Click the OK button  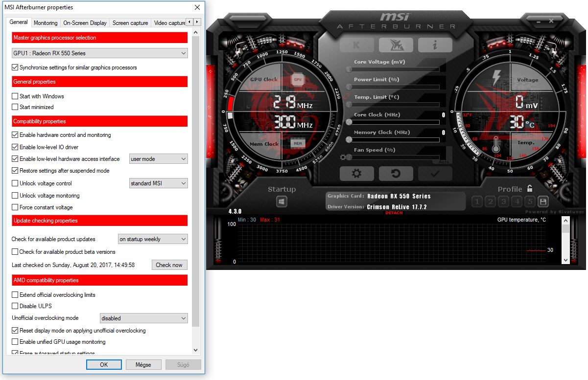pos(104,364)
